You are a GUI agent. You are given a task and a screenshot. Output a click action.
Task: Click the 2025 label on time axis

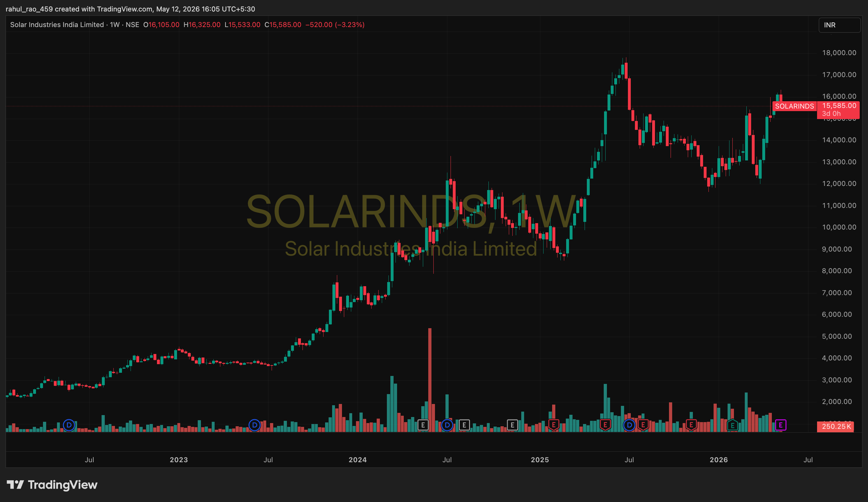click(x=540, y=460)
